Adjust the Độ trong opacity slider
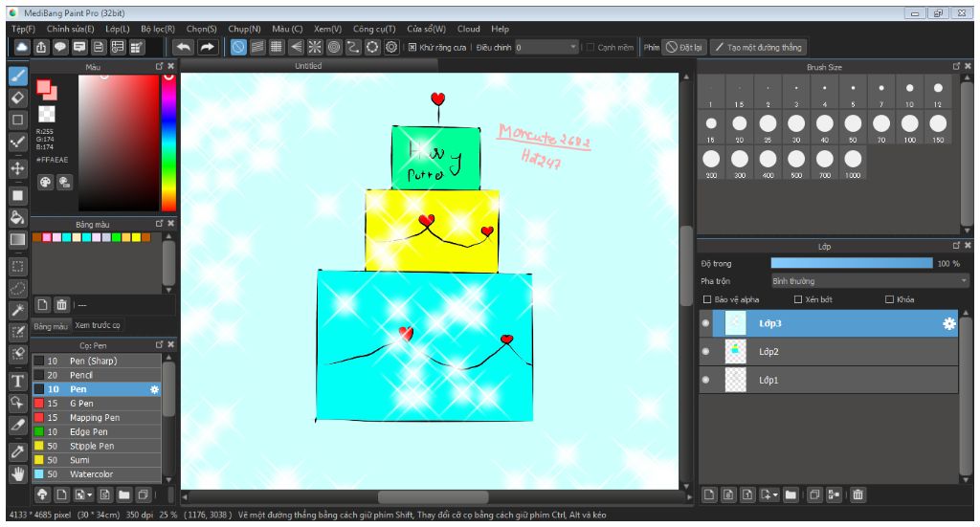 (x=851, y=264)
